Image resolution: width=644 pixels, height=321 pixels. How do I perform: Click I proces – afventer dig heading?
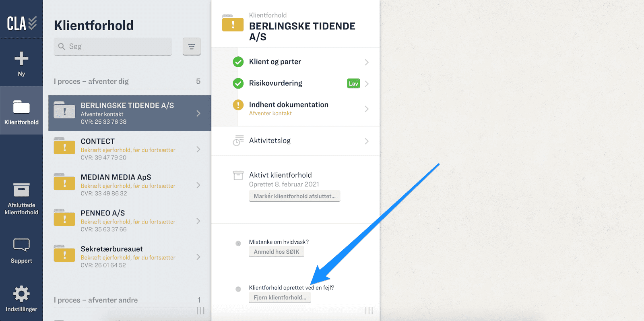(x=91, y=81)
